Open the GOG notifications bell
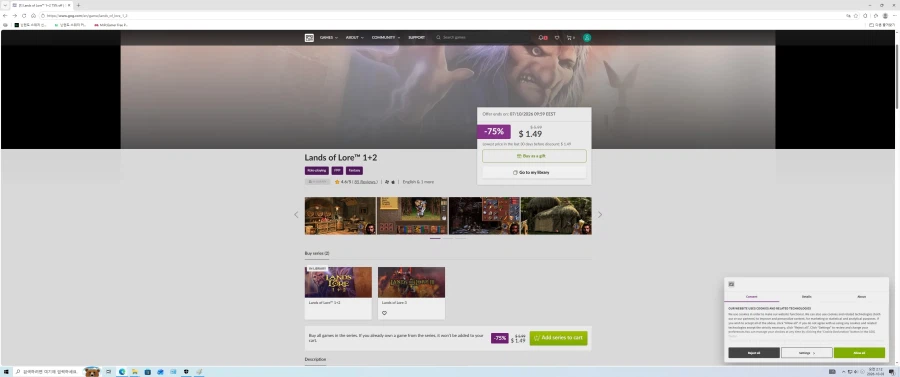This screenshot has width=900, height=377. pyautogui.click(x=541, y=38)
